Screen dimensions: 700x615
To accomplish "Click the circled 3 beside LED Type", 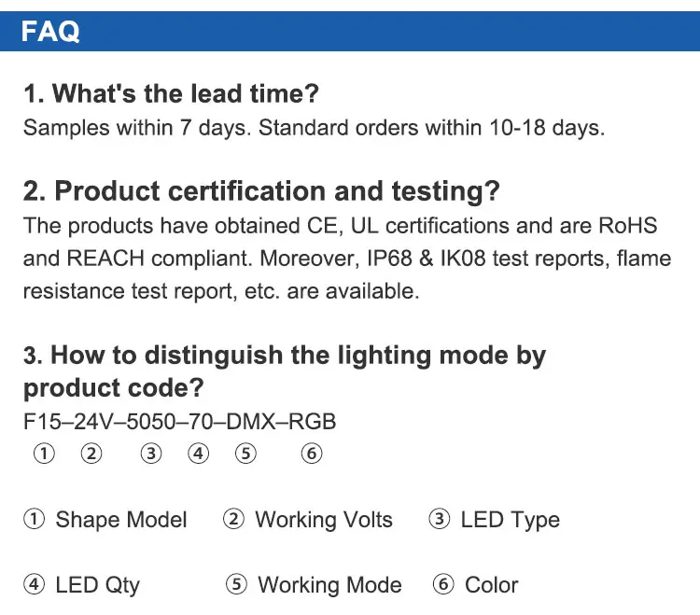I will point(440,519).
